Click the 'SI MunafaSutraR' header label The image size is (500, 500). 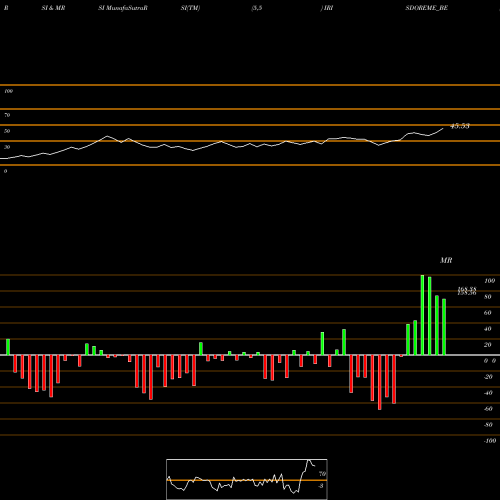123,8
